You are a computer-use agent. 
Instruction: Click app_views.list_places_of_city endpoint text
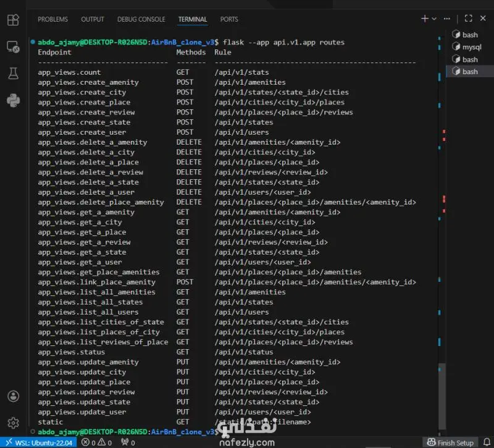coord(99,332)
